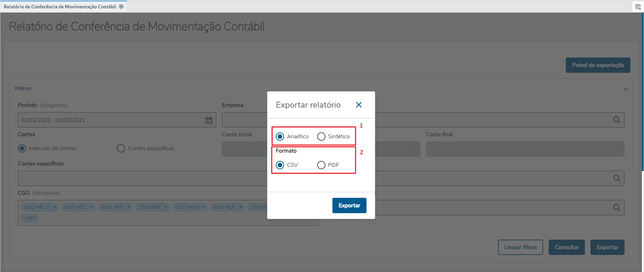Click the Exportar relatório dialog title
The width and height of the screenshot is (644, 272).
(x=308, y=105)
